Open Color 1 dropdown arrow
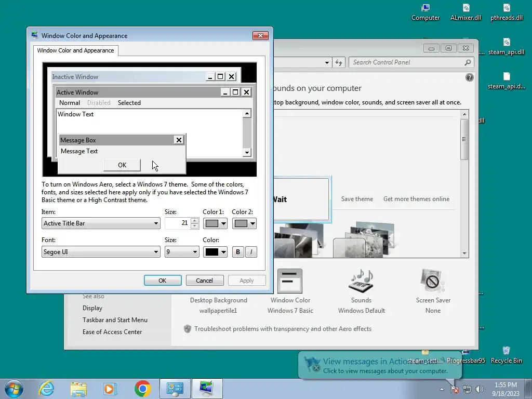Screen dimensions: 532x399 click(223, 223)
